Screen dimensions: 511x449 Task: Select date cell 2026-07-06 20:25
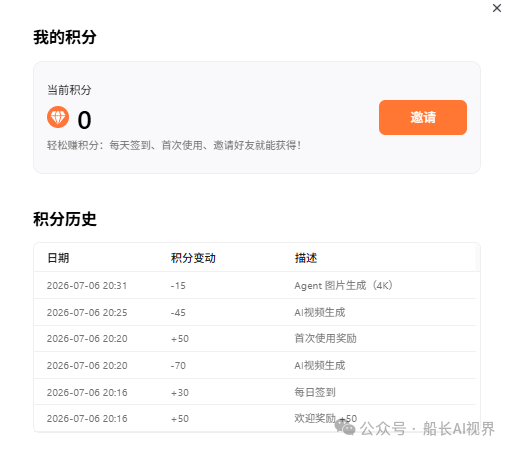tap(87, 313)
